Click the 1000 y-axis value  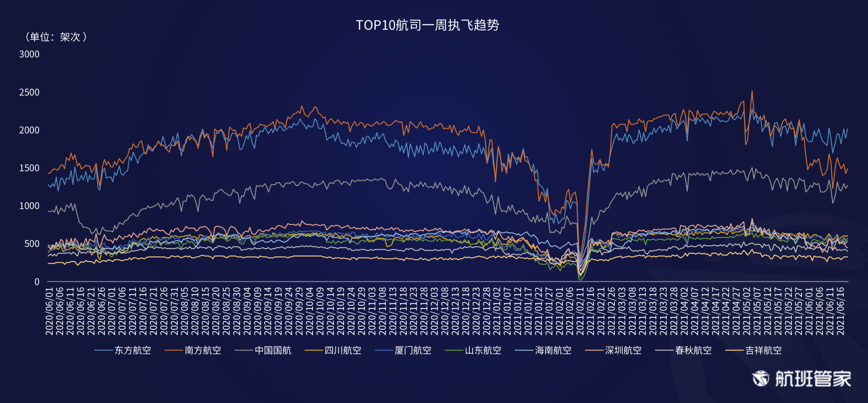(29, 206)
